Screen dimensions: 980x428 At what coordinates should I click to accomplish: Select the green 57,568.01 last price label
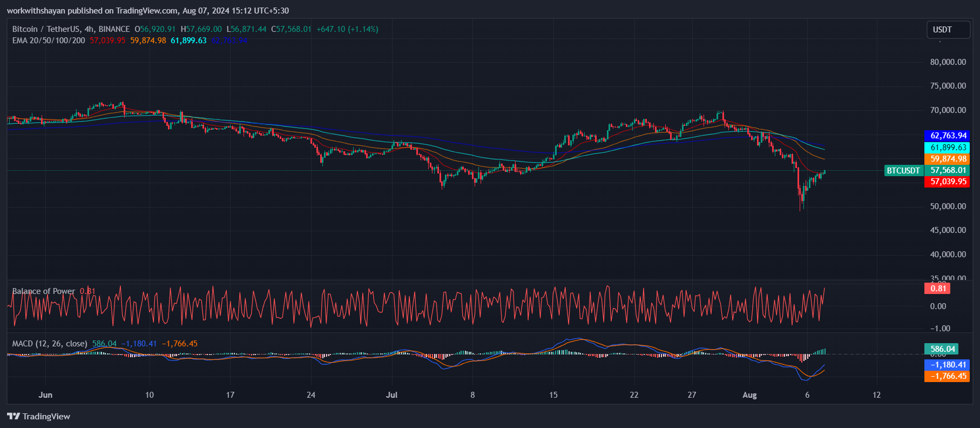pyautogui.click(x=948, y=170)
